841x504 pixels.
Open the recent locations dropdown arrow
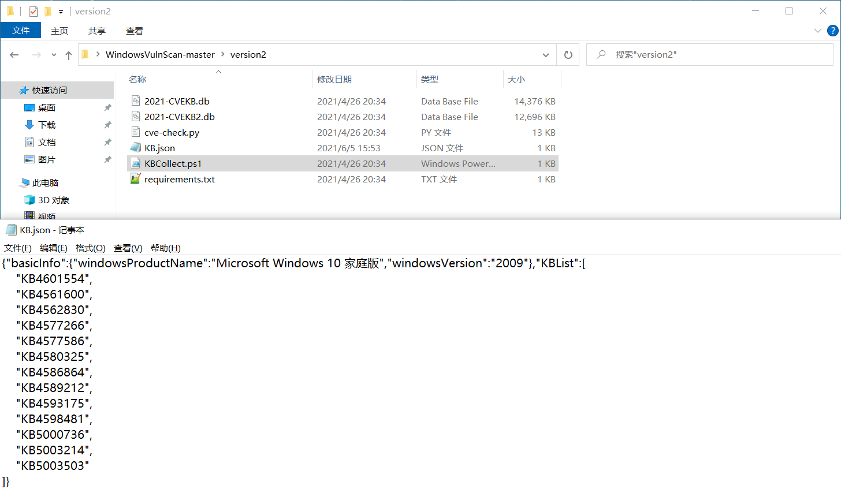tap(54, 55)
